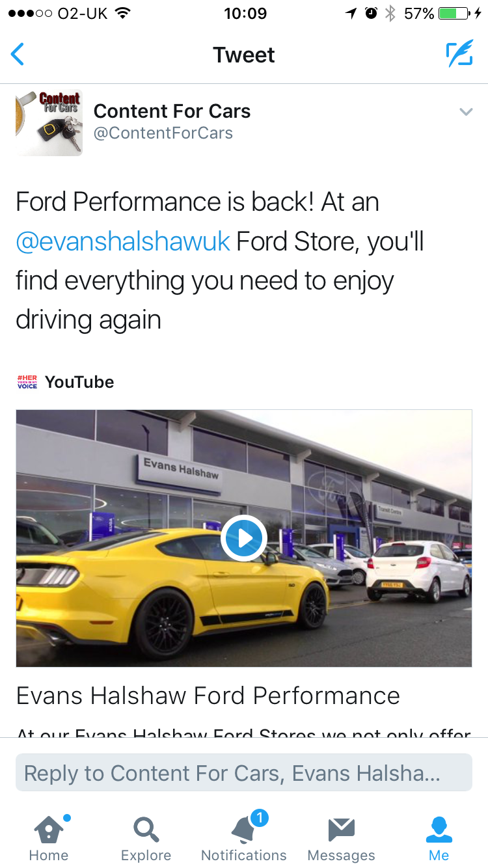Tap the Wi-Fi icon in status bar
488x868 pixels.
click(121, 14)
